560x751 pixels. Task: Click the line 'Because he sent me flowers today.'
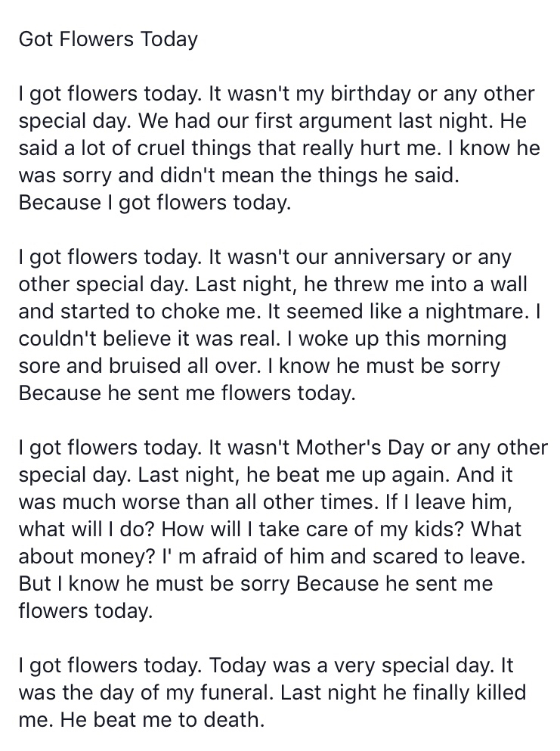click(187, 394)
